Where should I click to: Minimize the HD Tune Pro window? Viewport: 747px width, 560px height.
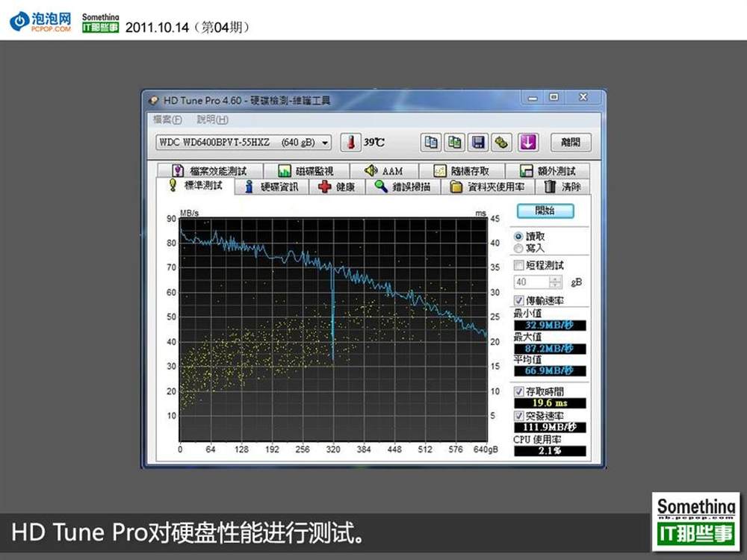(x=533, y=98)
